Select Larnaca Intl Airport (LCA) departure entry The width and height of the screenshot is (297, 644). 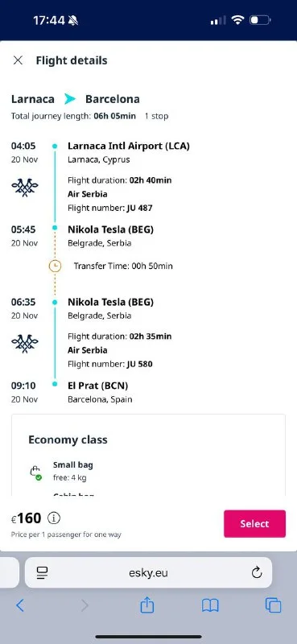point(129,146)
